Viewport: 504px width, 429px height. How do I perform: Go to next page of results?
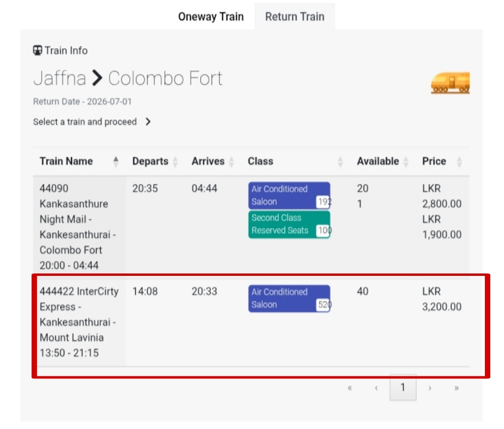tap(430, 388)
